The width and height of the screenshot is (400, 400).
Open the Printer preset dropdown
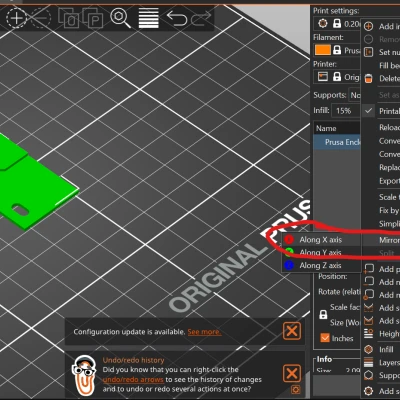pyautogui.click(x=338, y=77)
